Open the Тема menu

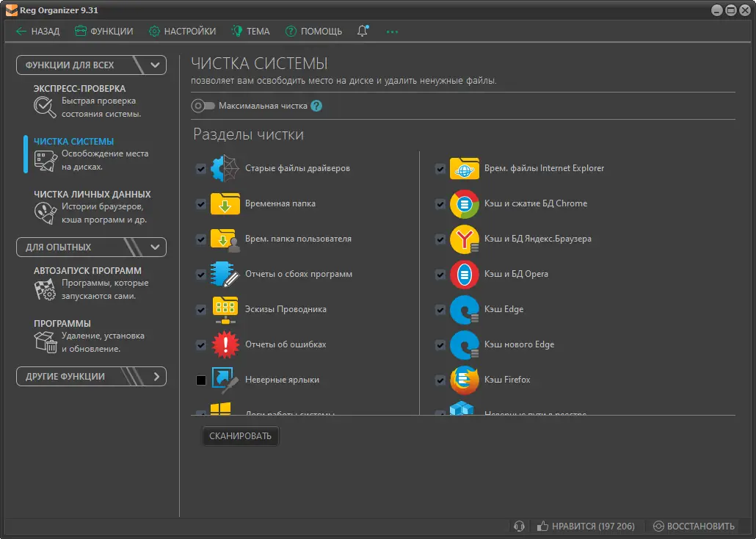(x=250, y=32)
